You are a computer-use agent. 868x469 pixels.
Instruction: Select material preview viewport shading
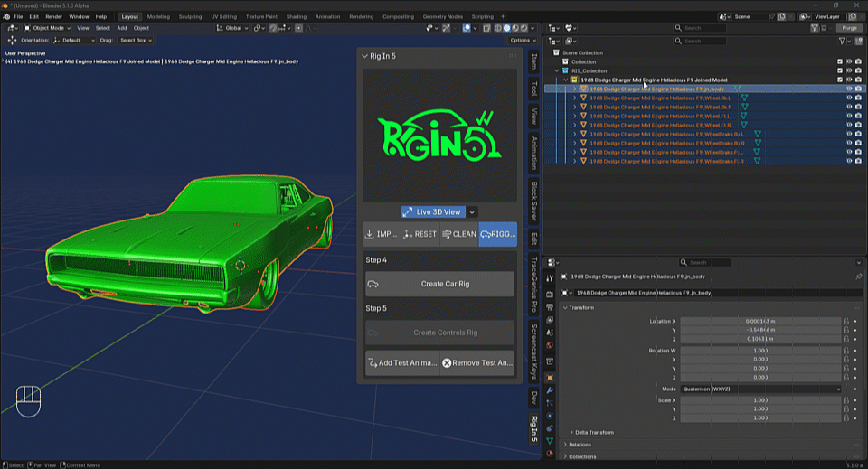514,28
